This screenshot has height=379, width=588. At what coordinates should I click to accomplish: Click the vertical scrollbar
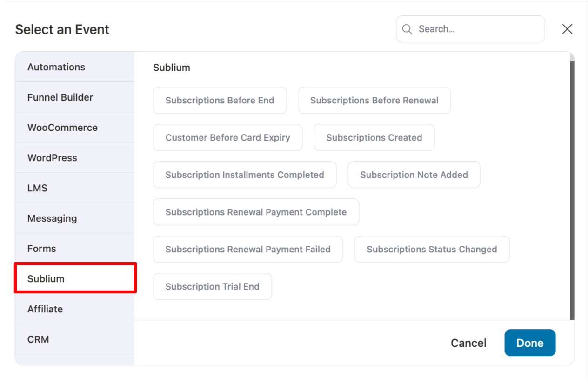(573, 186)
